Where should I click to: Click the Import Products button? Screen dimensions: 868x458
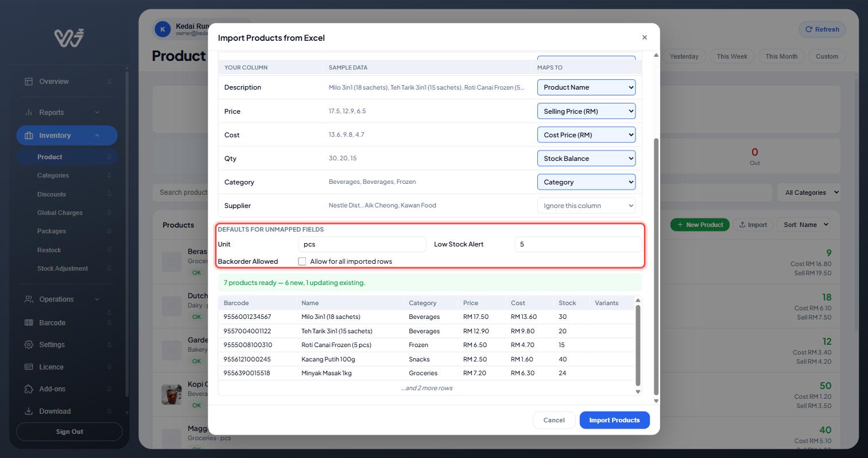point(614,420)
